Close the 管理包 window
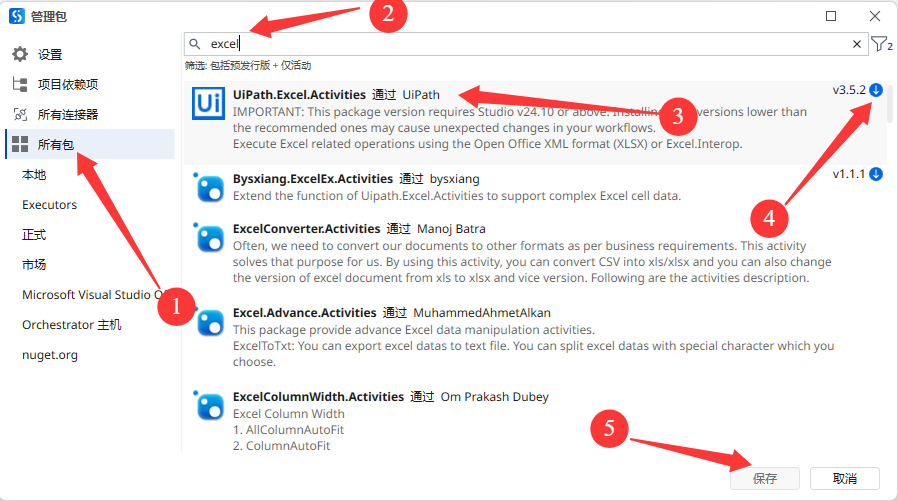This screenshot has height=501, width=898. pos(875,16)
